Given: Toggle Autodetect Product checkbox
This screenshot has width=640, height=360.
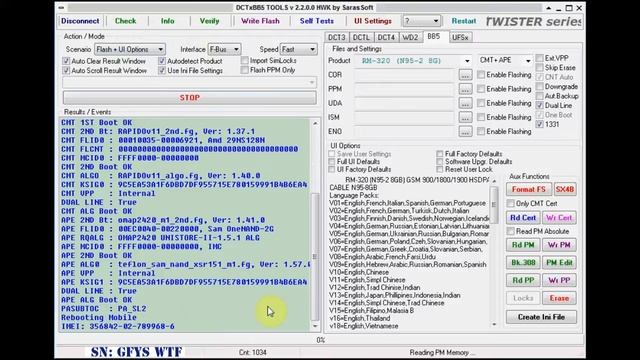Looking at the screenshot, I should (162, 61).
